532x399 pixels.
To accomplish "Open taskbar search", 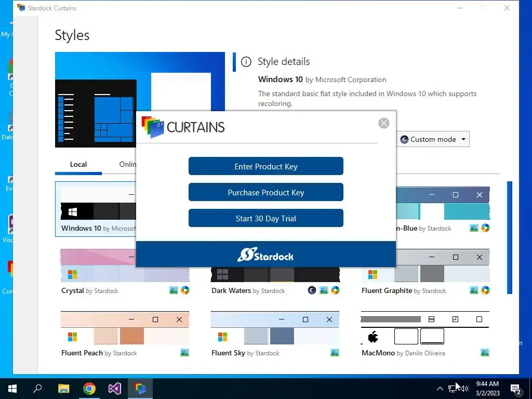I will tap(37, 389).
